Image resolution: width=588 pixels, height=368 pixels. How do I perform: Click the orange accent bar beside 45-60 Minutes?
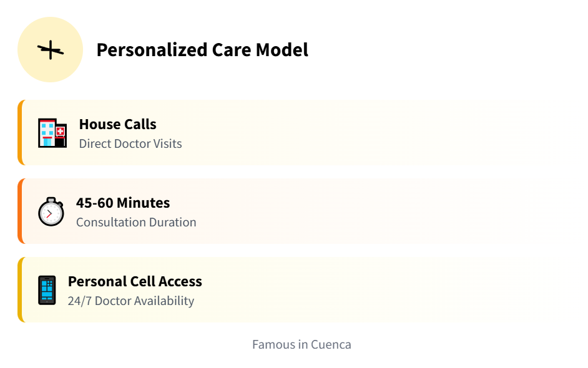tap(21, 211)
